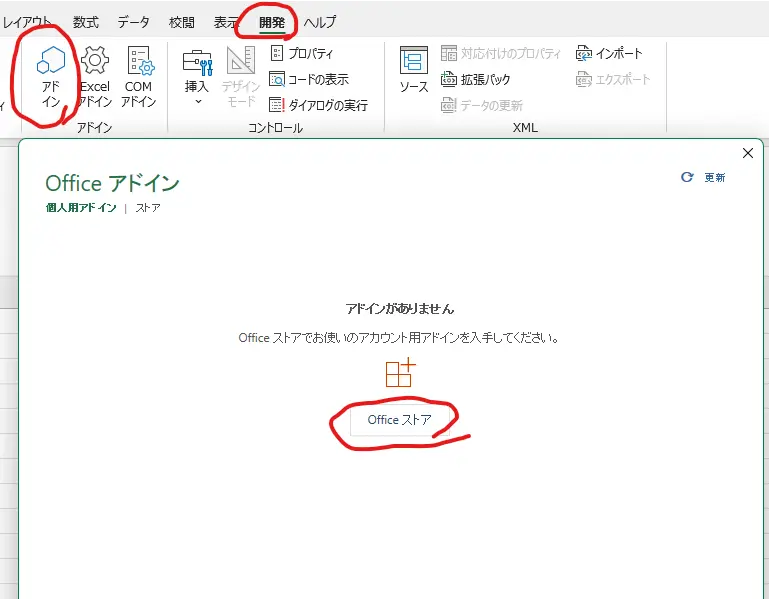Open 拡張パック in the XML group

click(x=475, y=79)
